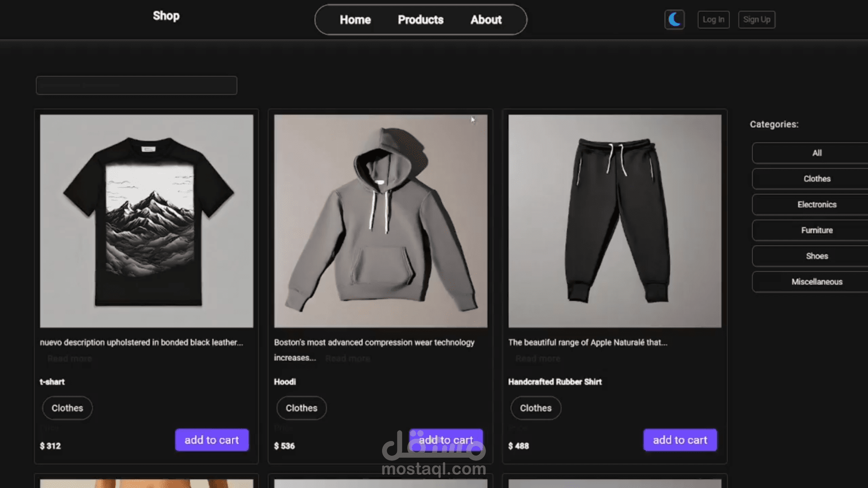Select the All category filter

point(816,153)
